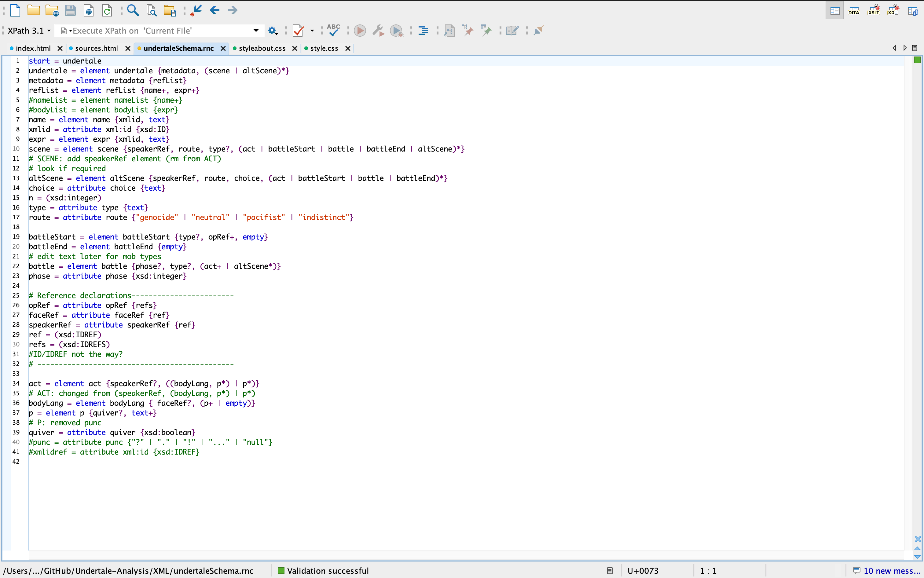This screenshot has height=578, width=924.
Task: Open the Find/Replace search icon
Action: [x=133, y=10]
